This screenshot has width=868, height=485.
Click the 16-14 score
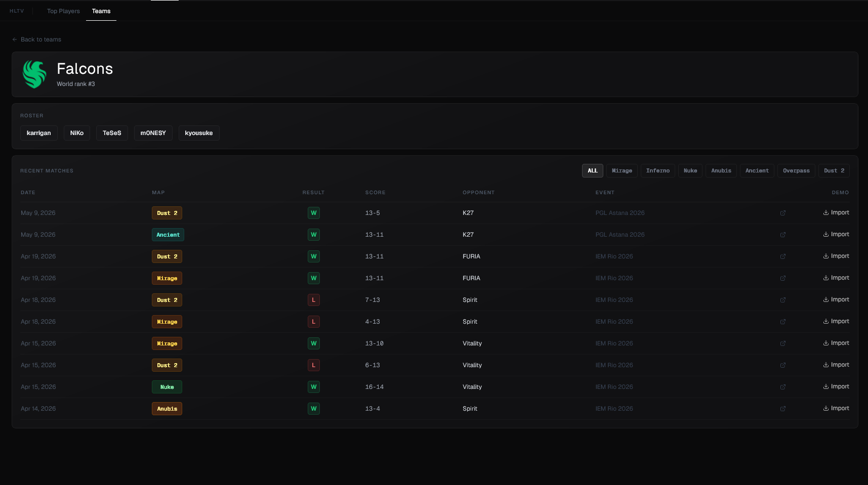tap(375, 387)
